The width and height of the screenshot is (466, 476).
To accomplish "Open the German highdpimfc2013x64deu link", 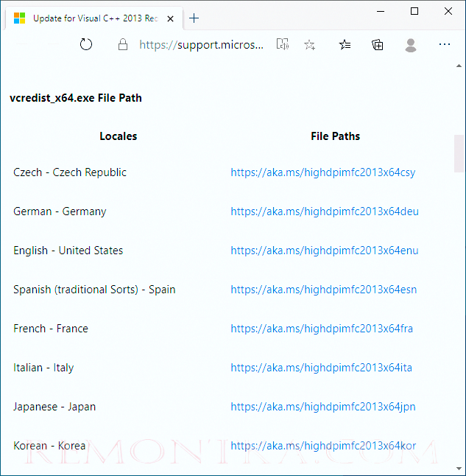I will [324, 211].
